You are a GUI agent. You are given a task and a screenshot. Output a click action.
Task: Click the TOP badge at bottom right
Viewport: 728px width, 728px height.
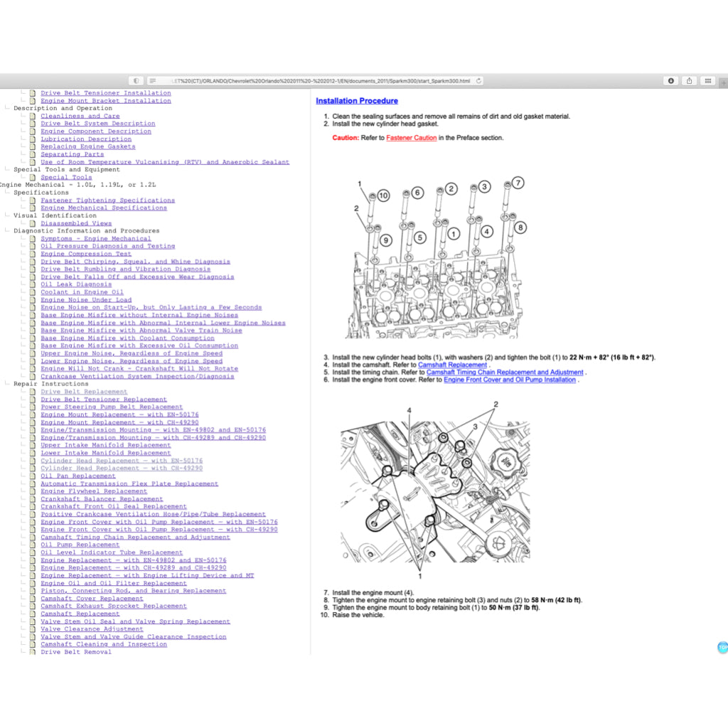[722, 647]
